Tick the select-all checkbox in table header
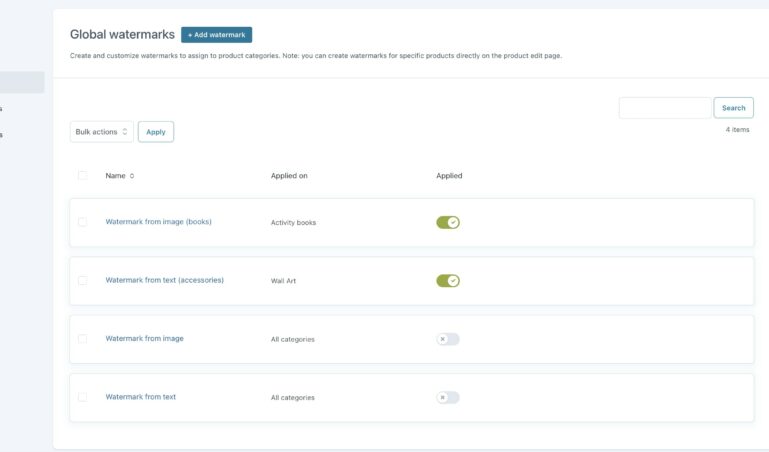Screen dimensions: 769x452 [82, 176]
